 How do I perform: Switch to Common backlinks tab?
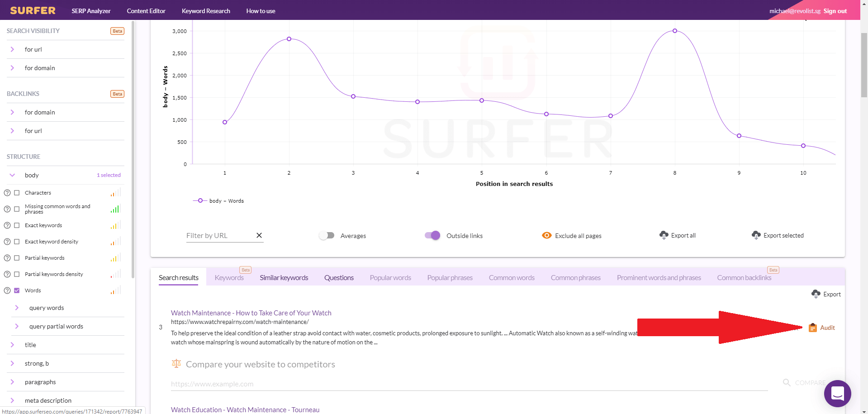(744, 277)
